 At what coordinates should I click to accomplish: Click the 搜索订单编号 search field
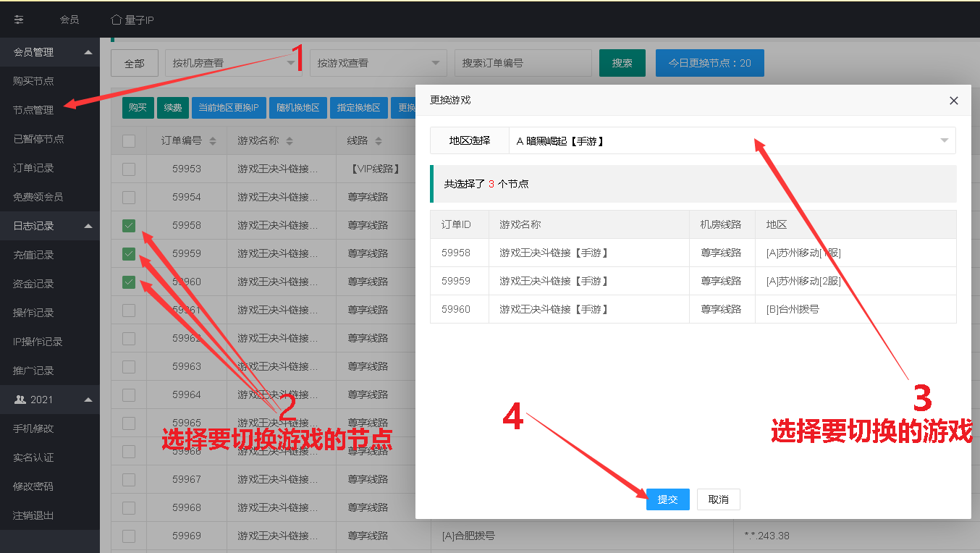tap(523, 63)
